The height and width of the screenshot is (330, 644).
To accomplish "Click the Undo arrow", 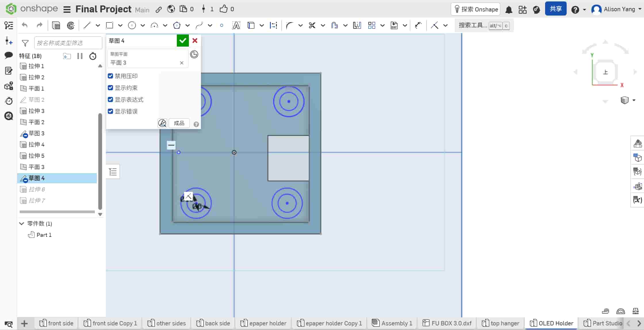I will click(25, 25).
